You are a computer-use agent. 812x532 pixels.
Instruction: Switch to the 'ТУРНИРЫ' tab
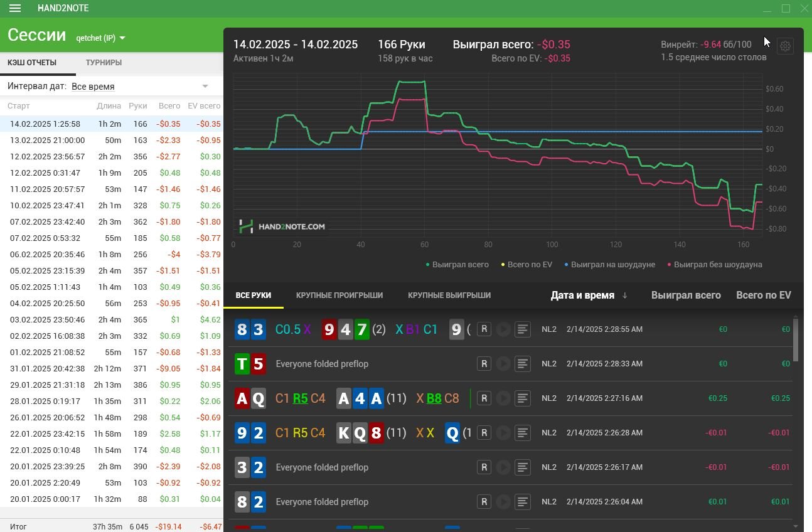point(104,63)
